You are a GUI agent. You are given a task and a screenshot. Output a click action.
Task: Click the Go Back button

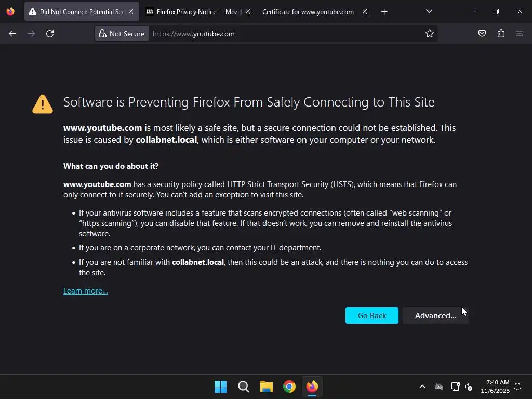pos(372,315)
